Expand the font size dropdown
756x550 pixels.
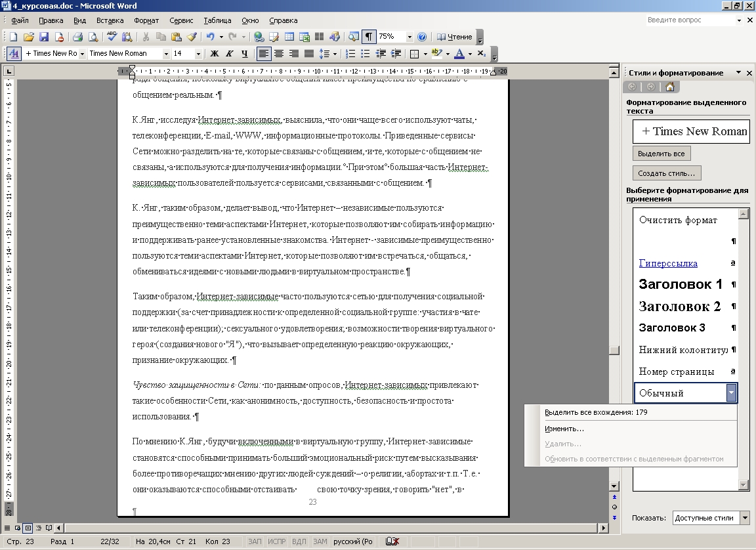pos(198,54)
